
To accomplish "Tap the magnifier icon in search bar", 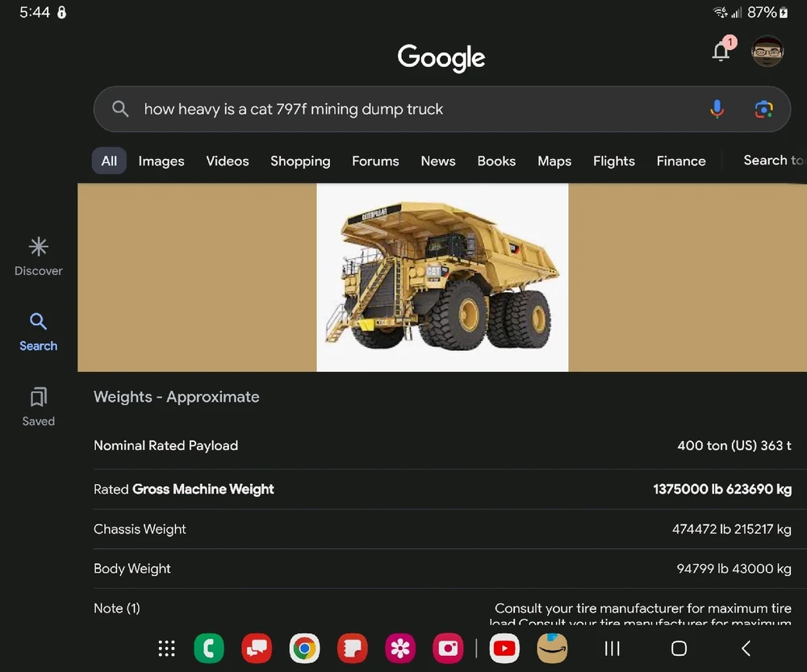I will coord(120,109).
